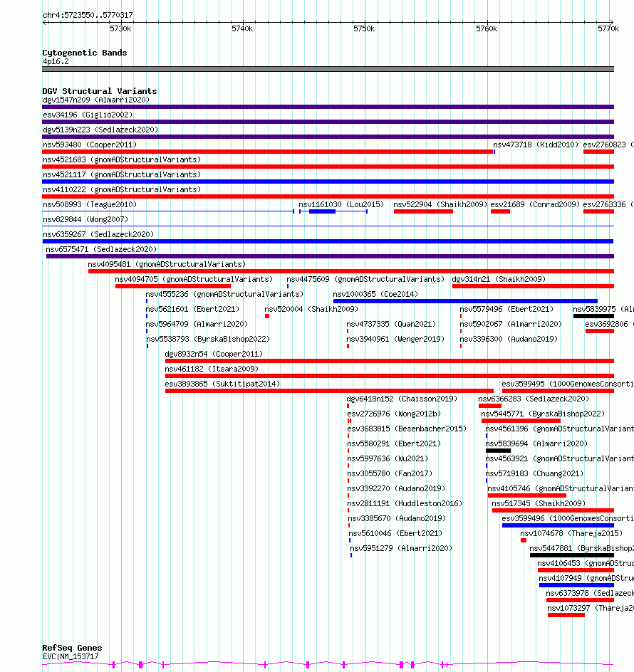Select nsv520004 (Shaikh2009) label
Image resolution: width=634 pixels, height=672 pixels.
[x=311, y=310]
